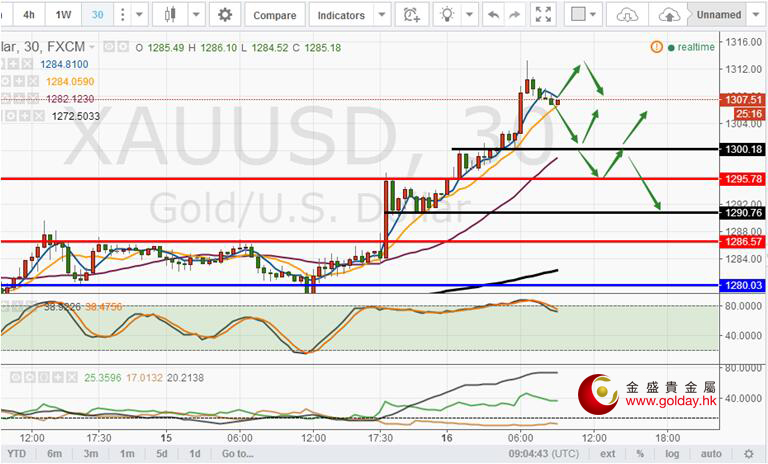Screen dimensions: 768x464
Task: Publish idea using the lightbulb icon
Action: coord(447,15)
